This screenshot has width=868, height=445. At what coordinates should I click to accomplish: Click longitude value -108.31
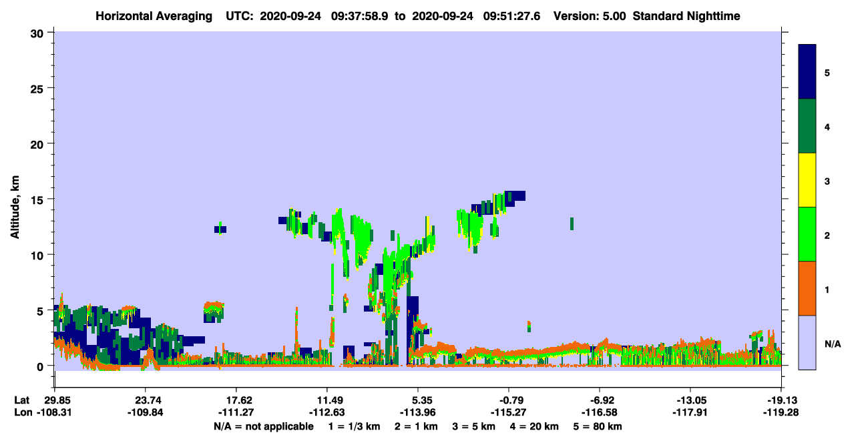(x=54, y=412)
